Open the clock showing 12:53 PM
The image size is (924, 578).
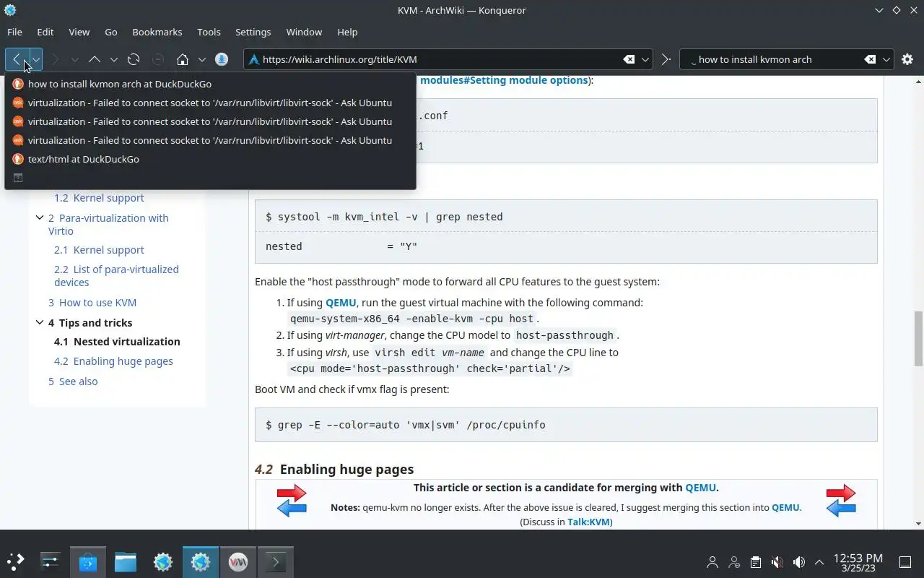(x=858, y=562)
